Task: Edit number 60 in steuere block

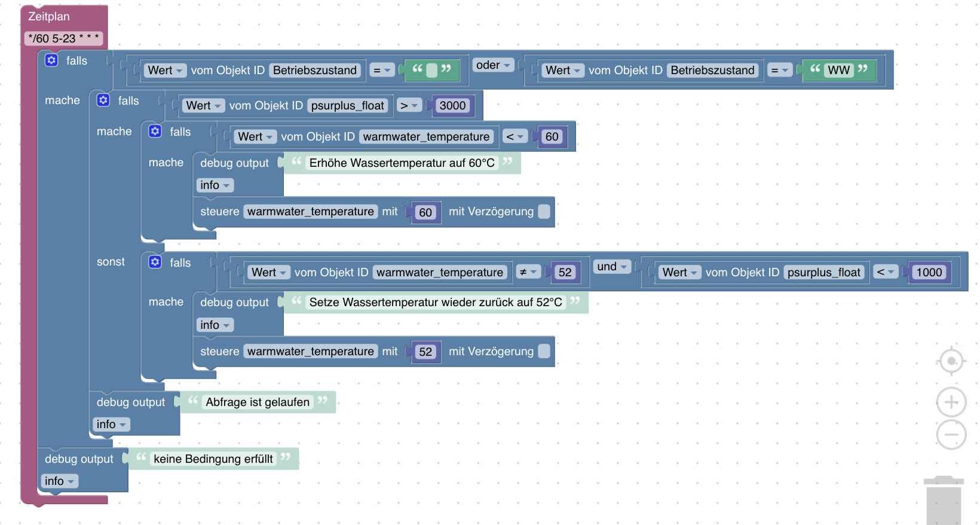Action: [425, 212]
